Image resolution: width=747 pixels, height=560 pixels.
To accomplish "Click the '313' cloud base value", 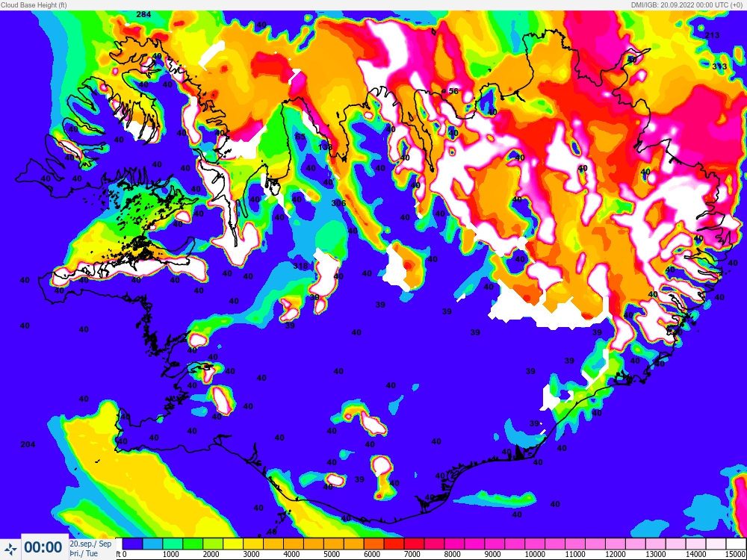I will click(x=719, y=66).
